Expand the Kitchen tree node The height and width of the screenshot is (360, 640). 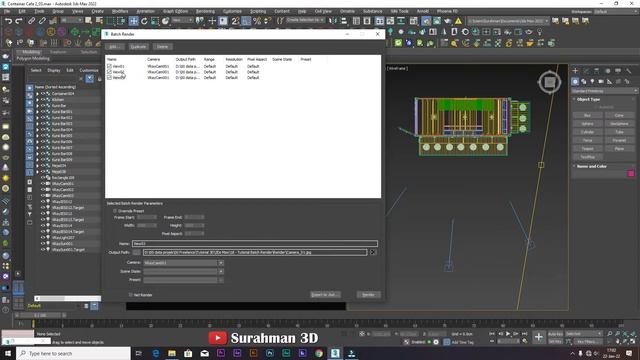tap(38, 100)
